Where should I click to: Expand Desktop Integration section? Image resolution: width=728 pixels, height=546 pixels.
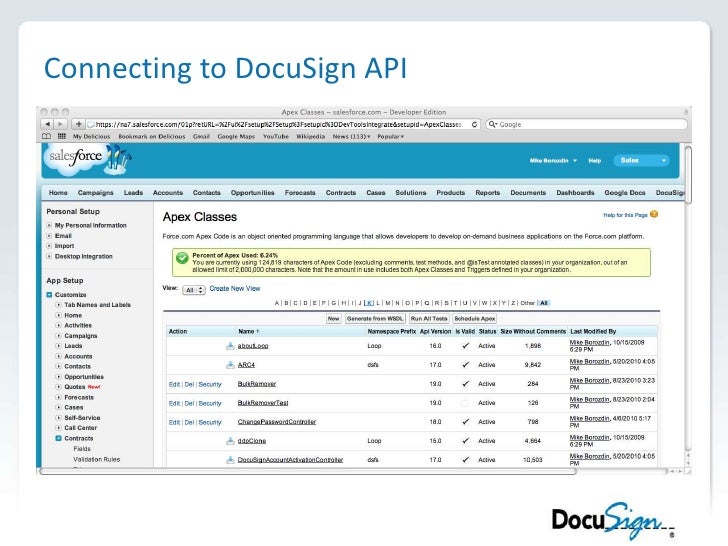pyautogui.click(x=49, y=256)
